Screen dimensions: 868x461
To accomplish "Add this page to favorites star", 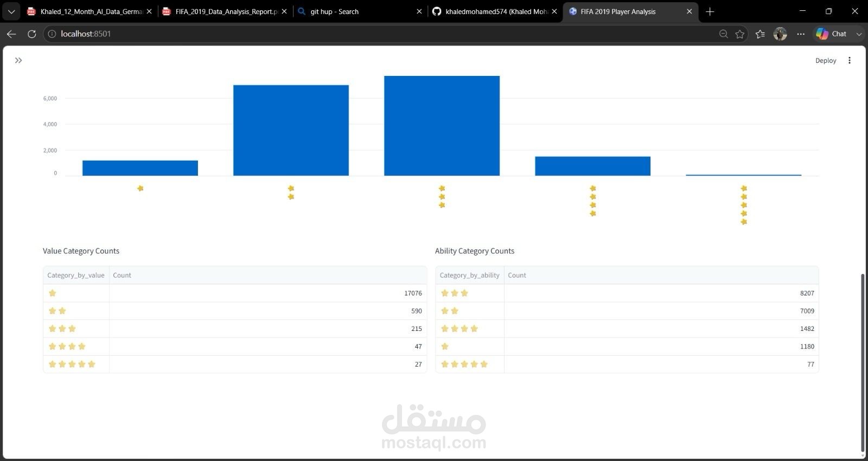I will [x=740, y=34].
